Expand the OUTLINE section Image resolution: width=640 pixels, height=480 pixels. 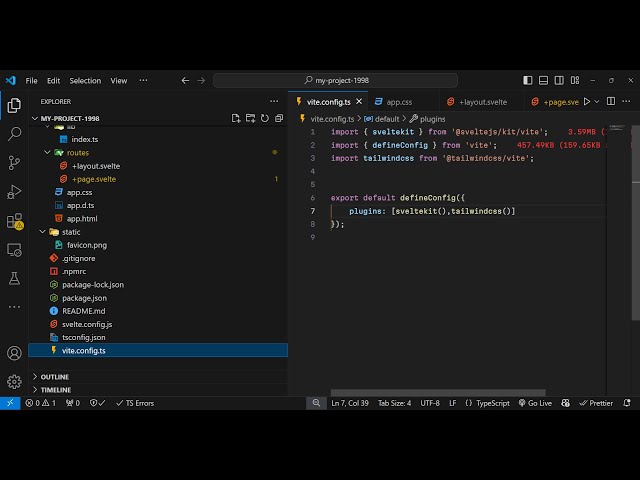point(54,377)
